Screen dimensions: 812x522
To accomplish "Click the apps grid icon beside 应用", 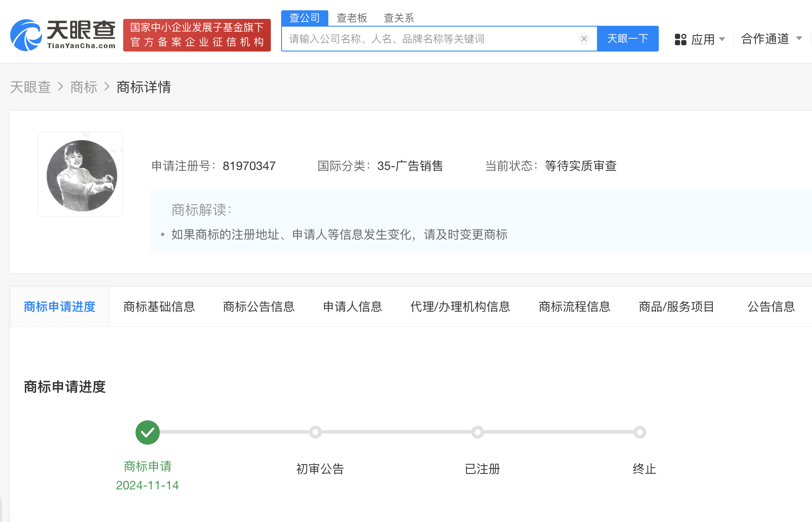I will pyautogui.click(x=680, y=39).
